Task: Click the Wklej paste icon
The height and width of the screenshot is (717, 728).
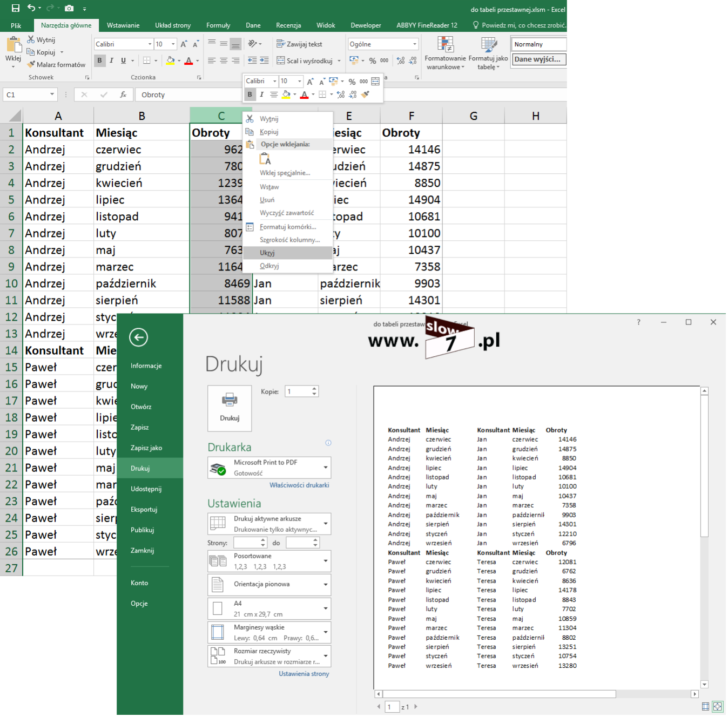Action: pos(13,45)
